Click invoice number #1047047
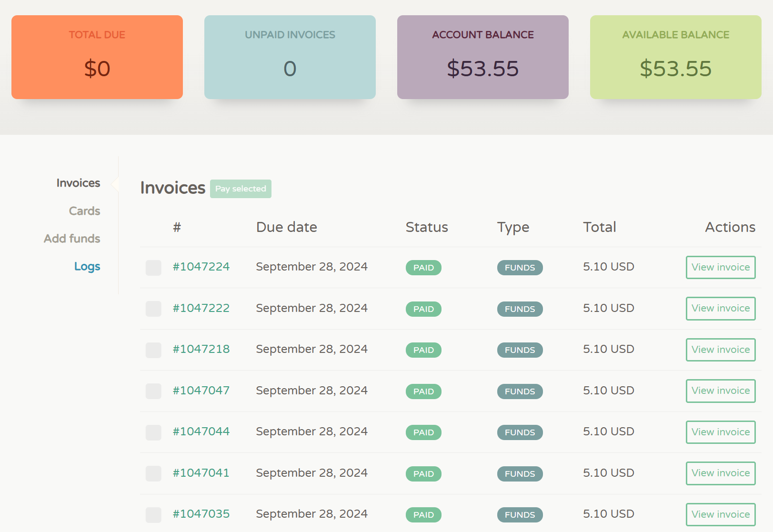Viewport: 773px width, 532px height. point(201,391)
